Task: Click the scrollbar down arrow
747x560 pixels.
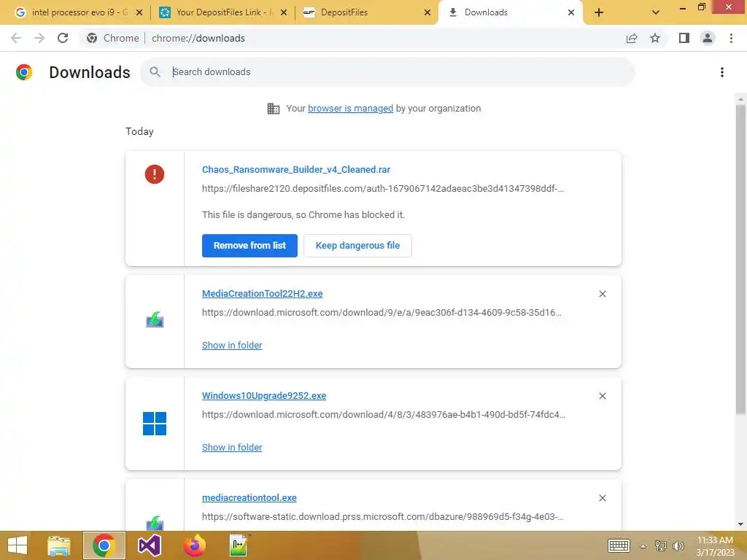Action: point(740,524)
